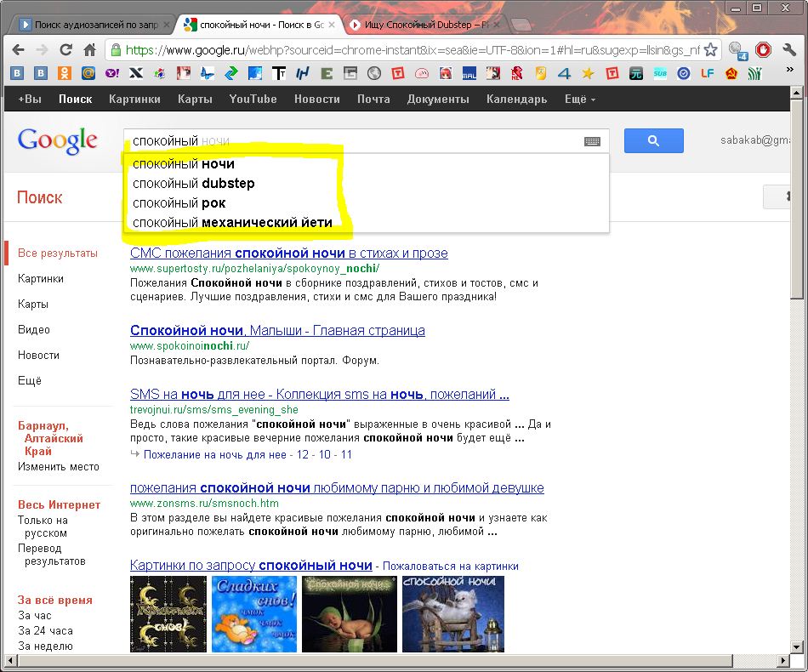Close the Google search tab
Screen dimensions: 808x672
[332, 24]
